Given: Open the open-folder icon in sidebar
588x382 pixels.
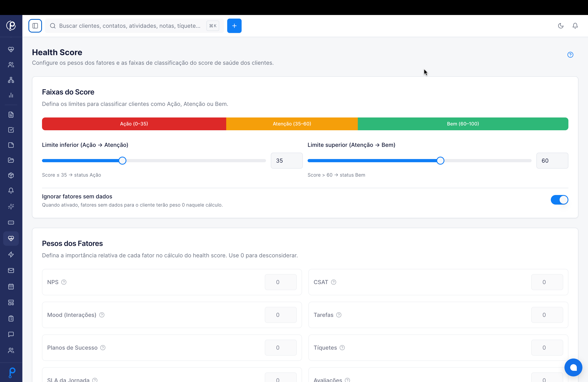Looking at the screenshot, I should tap(11, 160).
